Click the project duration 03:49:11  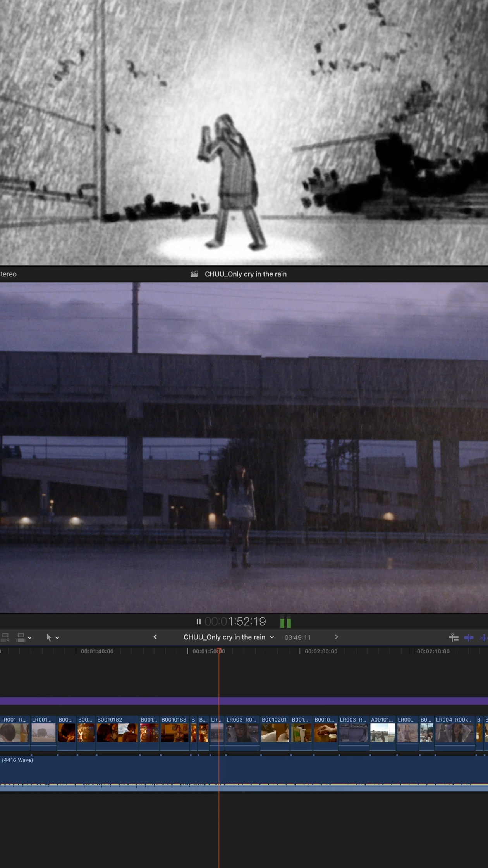297,637
